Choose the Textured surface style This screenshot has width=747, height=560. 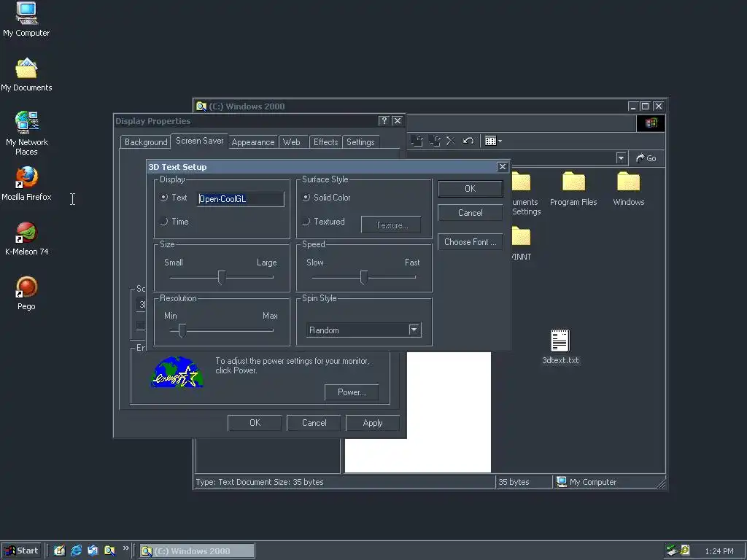point(306,222)
